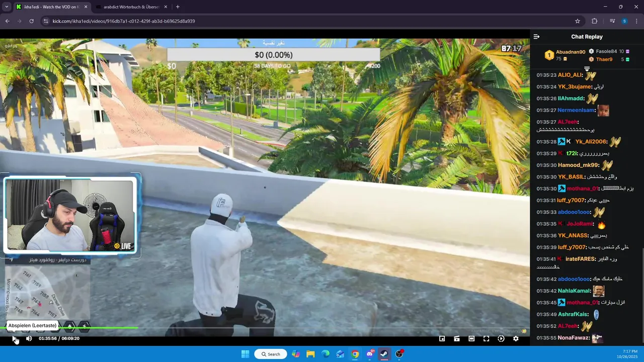Open the tab search dropdown
The height and width of the screenshot is (362, 644).
point(7,7)
